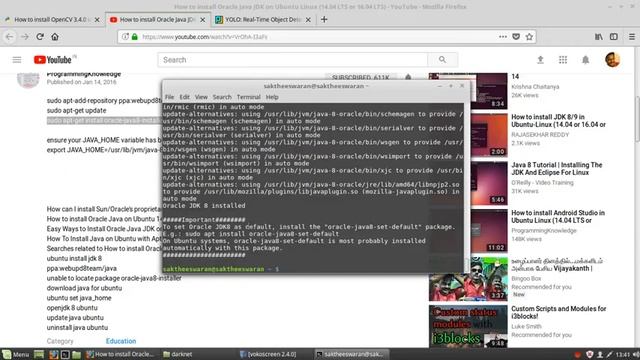
Task: Open Java 8 Tutorial Installing The JDK video
Action: [557, 169]
